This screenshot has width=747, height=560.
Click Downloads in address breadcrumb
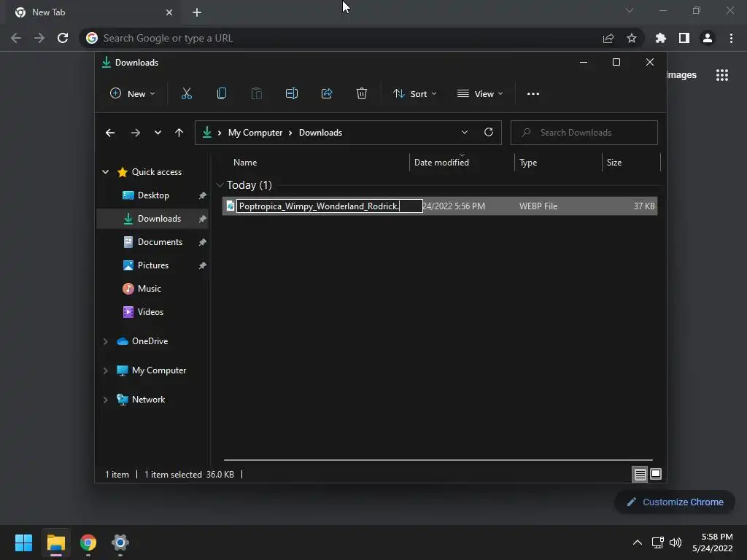(x=321, y=133)
